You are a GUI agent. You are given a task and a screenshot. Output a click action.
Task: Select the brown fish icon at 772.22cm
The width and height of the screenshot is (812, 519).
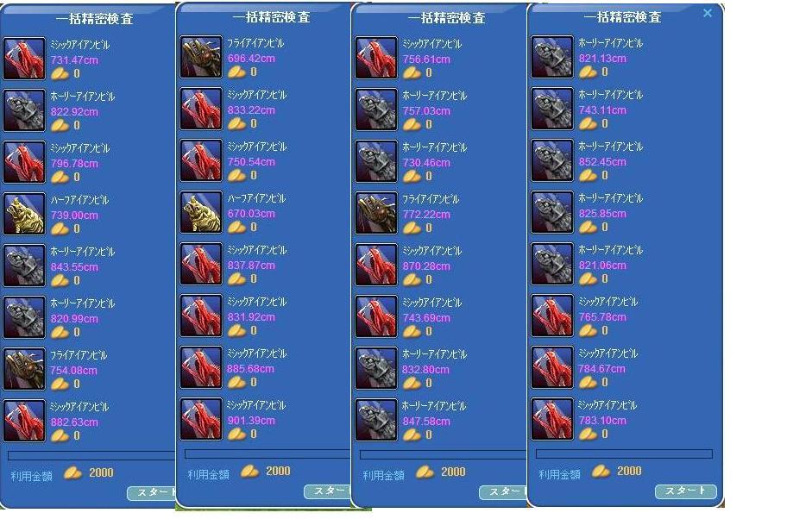tap(376, 213)
